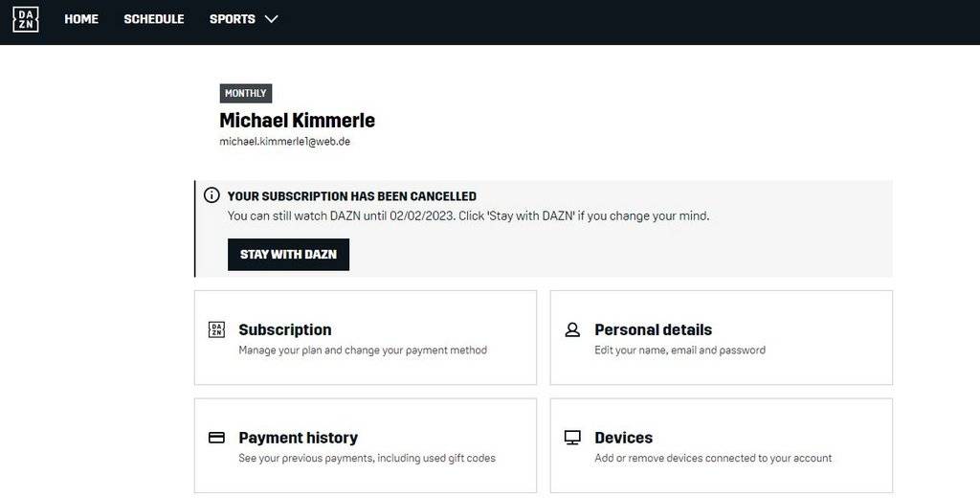The width and height of the screenshot is (980, 498).
Task: Click the DAZN icon beside Subscription
Action: [216, 329]
